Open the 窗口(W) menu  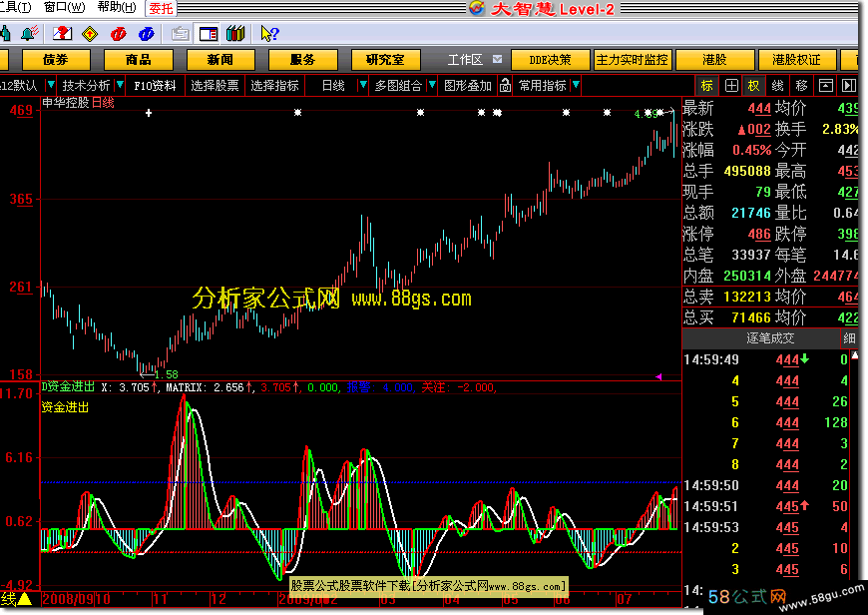(64, 7)
